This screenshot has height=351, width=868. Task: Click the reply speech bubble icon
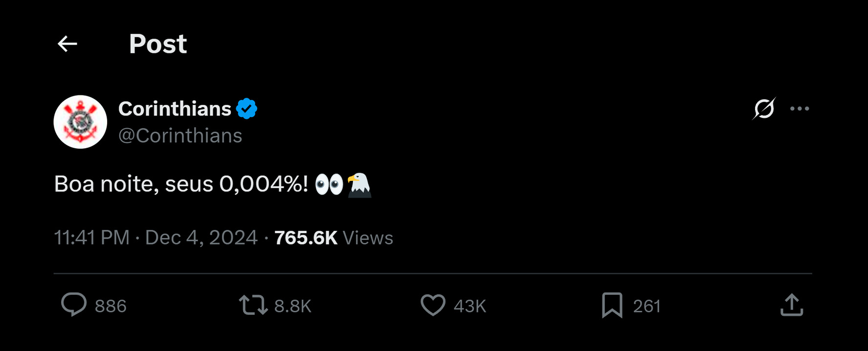point(74,305)
